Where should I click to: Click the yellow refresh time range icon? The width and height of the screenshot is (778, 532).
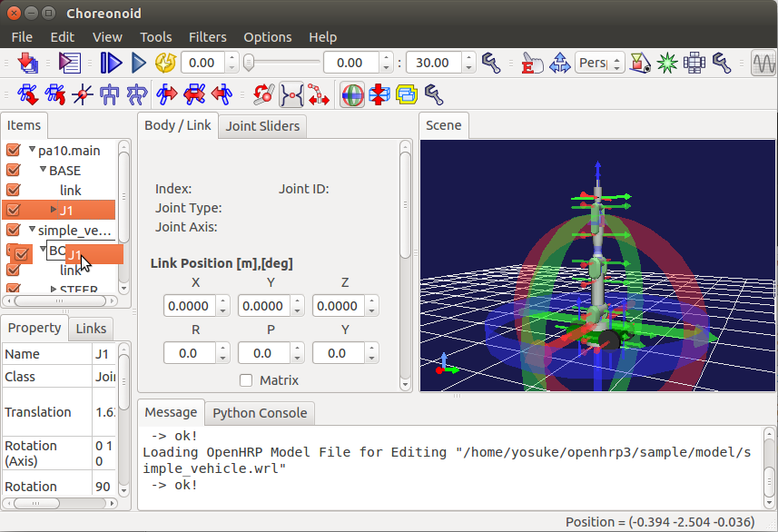click(x=166, y=63)
